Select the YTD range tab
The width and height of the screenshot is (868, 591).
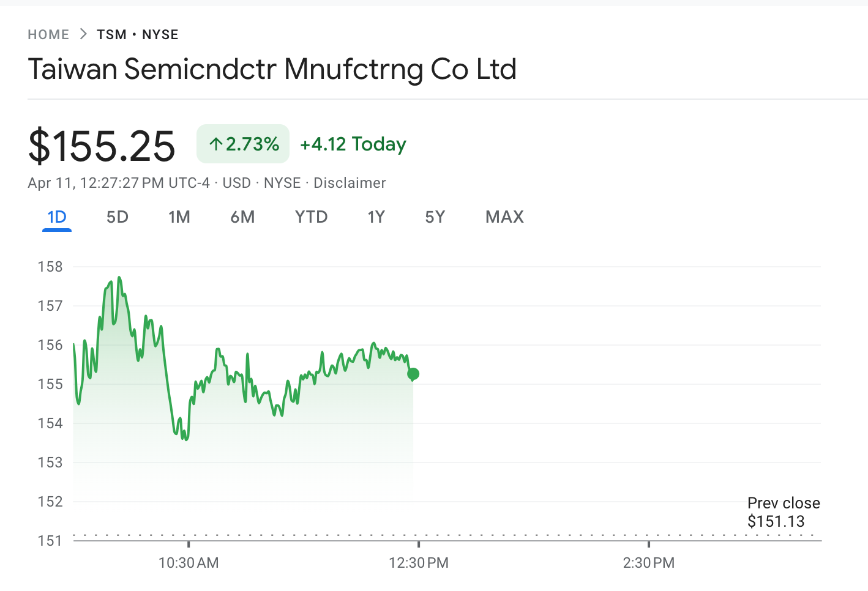coord(312,217)
